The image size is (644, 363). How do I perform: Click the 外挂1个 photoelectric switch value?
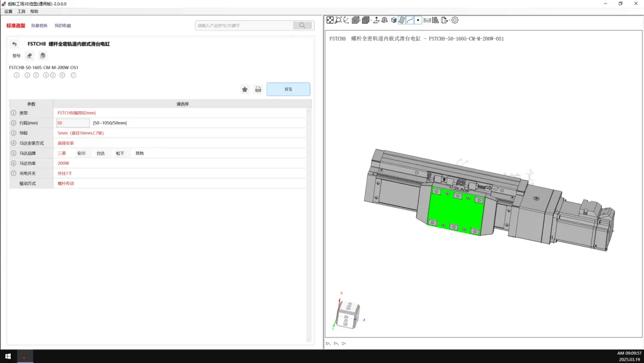(x=65, y=174)
